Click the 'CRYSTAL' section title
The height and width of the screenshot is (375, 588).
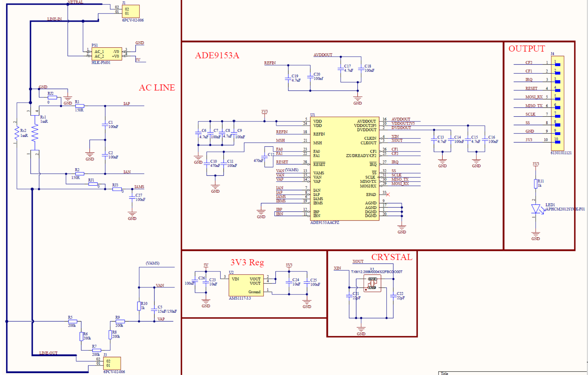pos(392,257)
